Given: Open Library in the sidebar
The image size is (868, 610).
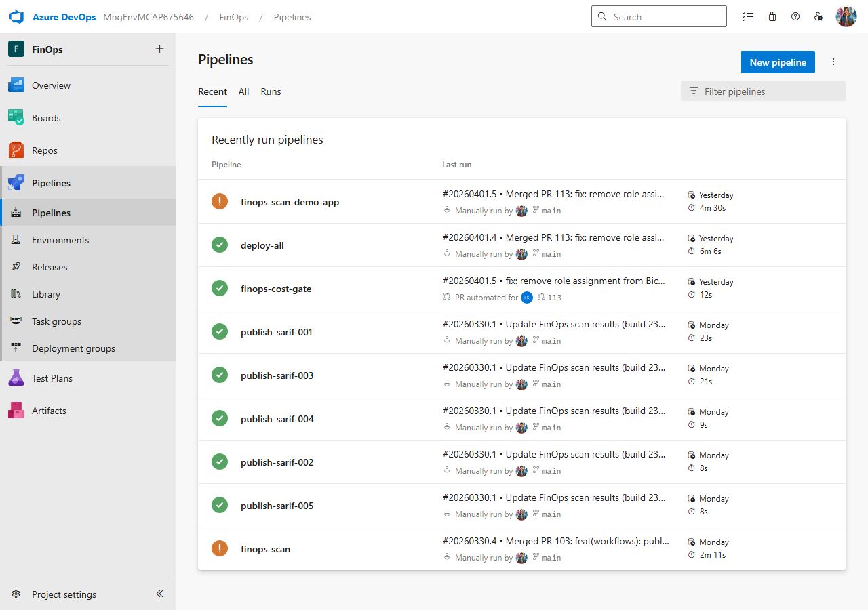Looking at the screenshot, I should coord(88,294).
